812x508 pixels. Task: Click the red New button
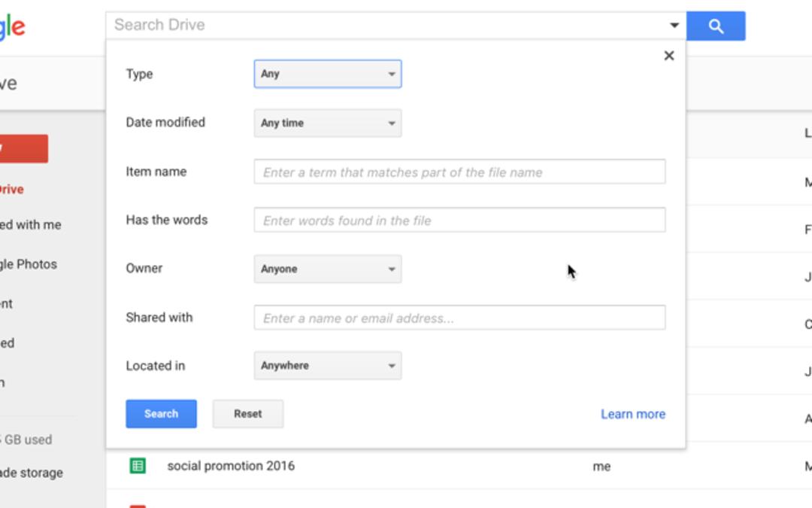point(24,149)
